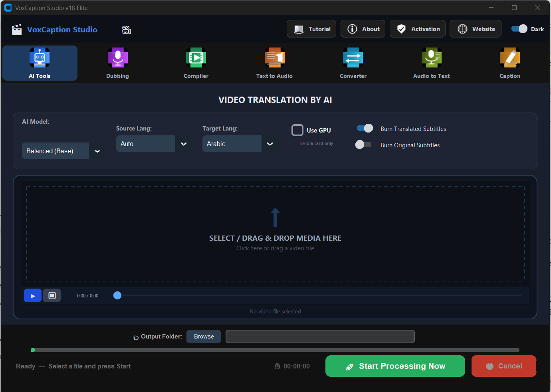Enable Burn Original Subtitles
Screen dimensions: 551x392
(x=363, y=145)
